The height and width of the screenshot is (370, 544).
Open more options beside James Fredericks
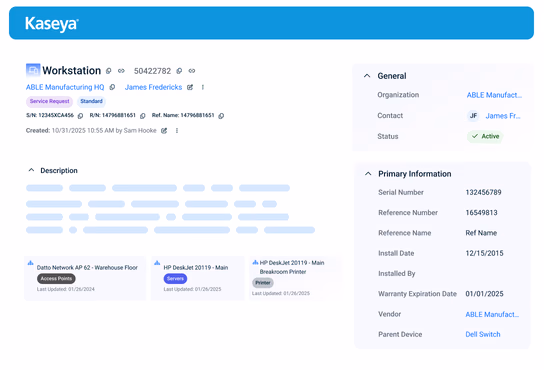pos(203,87)
